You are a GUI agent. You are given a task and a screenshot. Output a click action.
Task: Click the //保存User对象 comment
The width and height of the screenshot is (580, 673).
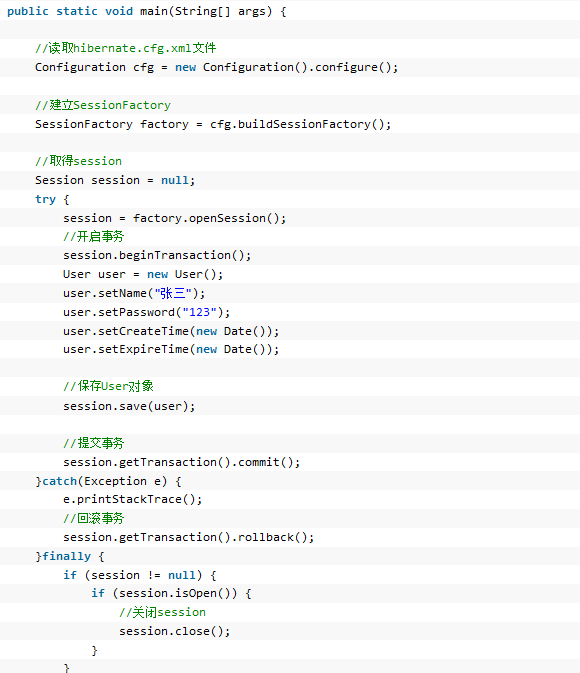click(108, 386)
